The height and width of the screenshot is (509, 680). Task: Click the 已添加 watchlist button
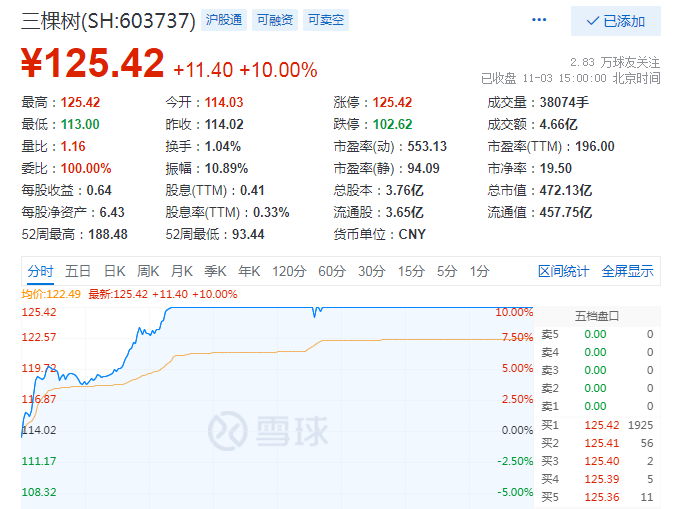[615, 21]
